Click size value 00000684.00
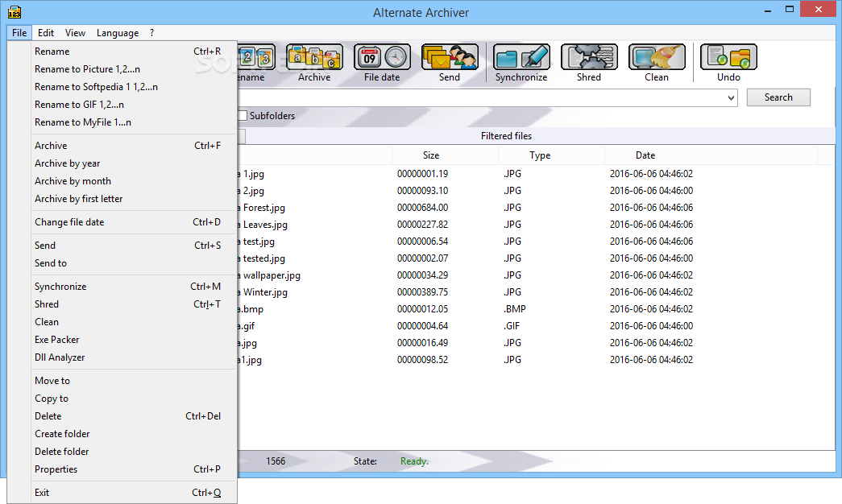Image resolution: width=842 pixels, height=504 pixels. (422, 208)
